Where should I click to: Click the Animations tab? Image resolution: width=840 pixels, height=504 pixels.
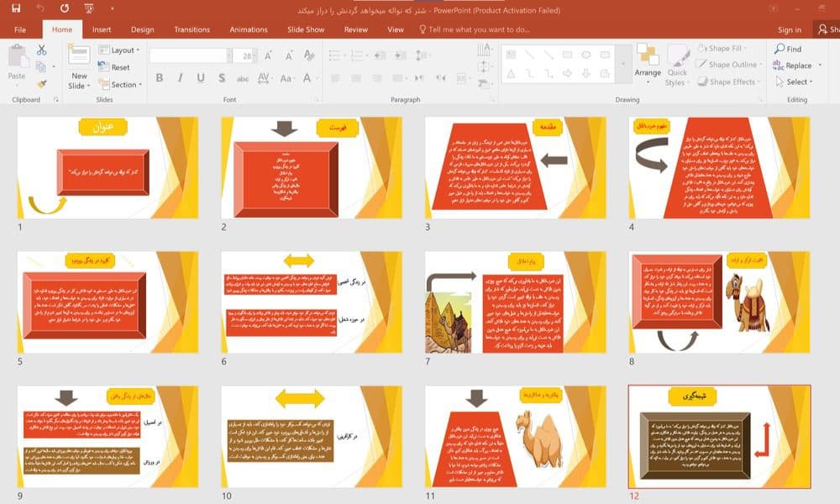click(x=249, y=29)
